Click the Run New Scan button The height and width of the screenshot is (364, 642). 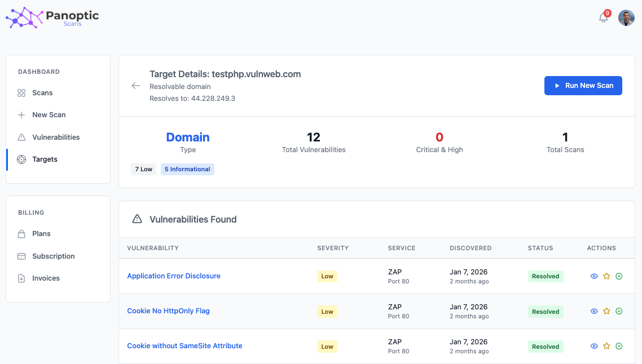click(x=583, y=85)
